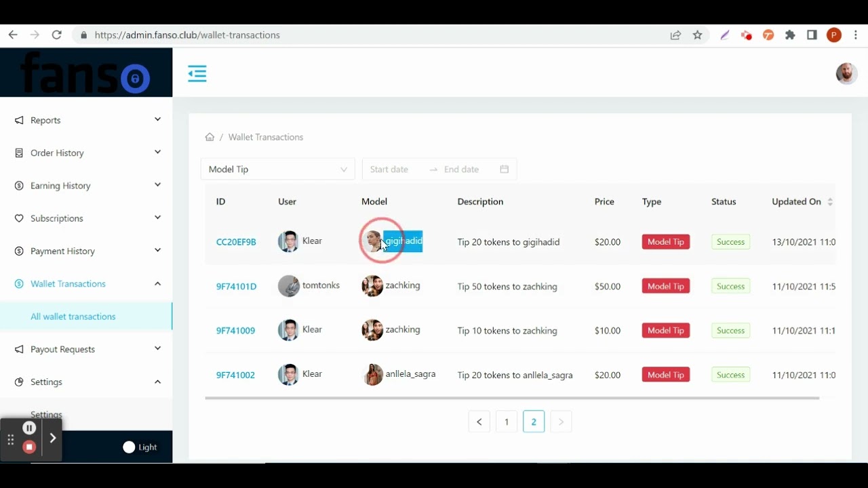This screenshot has height=488, width=868.
Task: Open transaction ID 9F74101D
Action: [236, 287]
